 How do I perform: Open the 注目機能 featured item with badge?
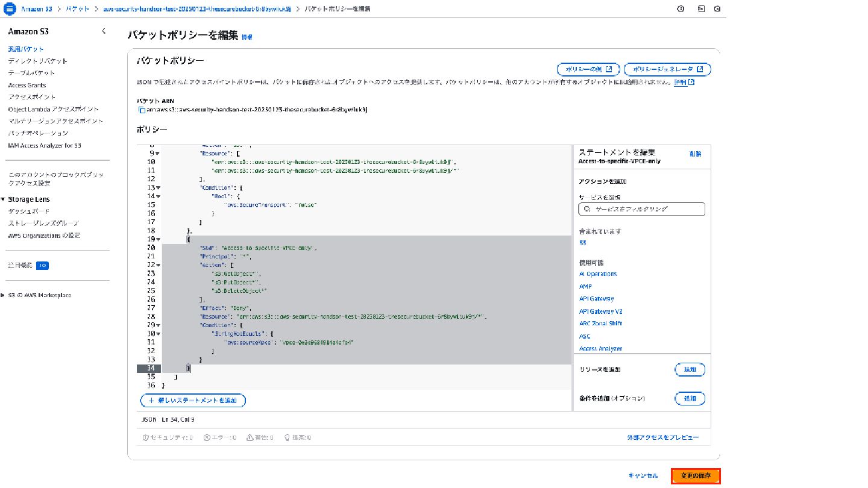28,265
